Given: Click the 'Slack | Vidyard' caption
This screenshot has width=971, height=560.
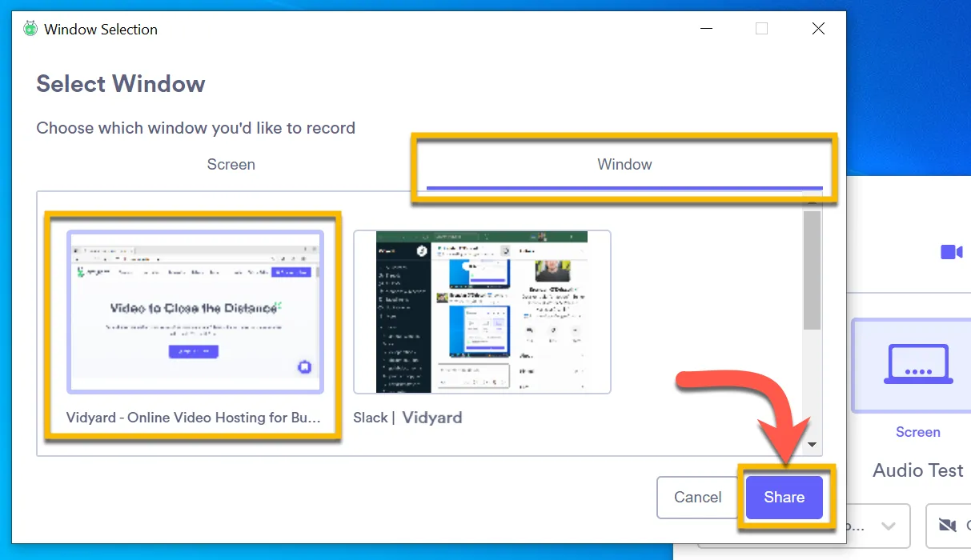Looking at the screenshot, I should [407, 418].
